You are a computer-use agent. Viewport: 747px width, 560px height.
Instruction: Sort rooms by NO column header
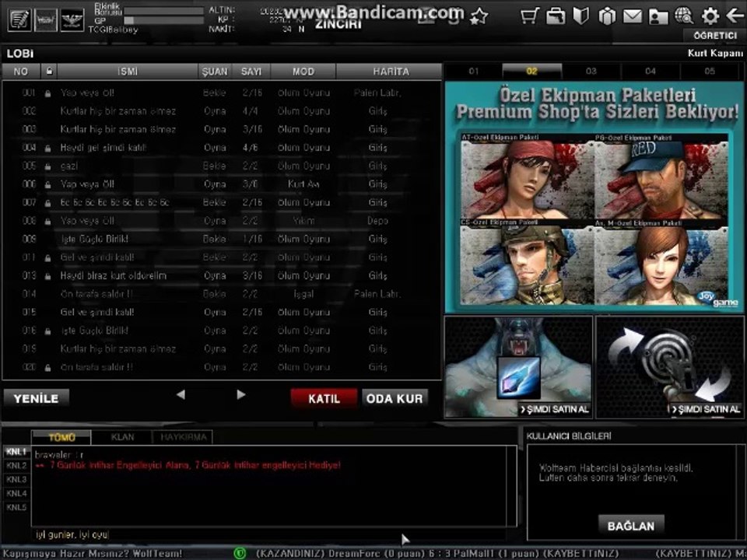pyautogui.click(x=21, y=72)
